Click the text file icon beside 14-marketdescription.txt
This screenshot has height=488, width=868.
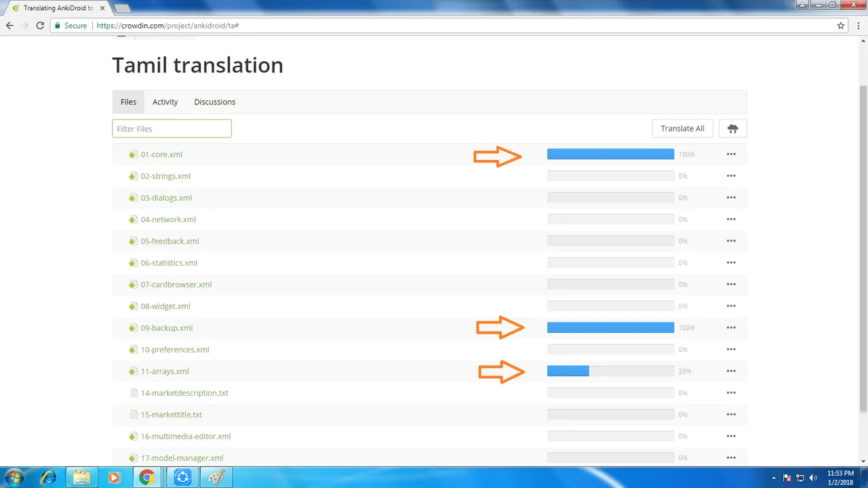click(134, 393)
